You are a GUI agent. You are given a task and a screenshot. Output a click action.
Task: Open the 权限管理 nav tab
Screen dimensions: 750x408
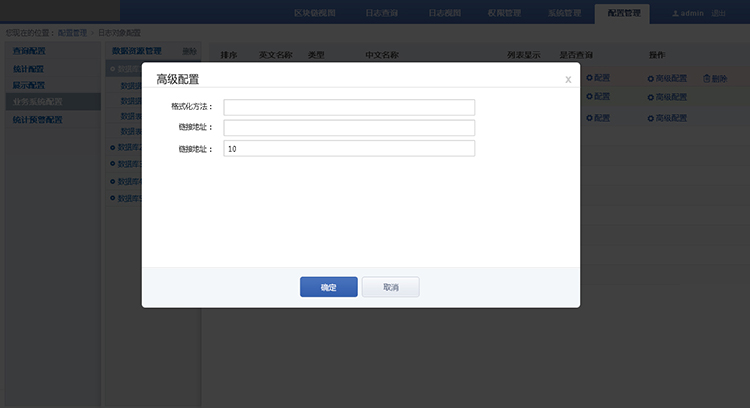(x=504, y=13)
